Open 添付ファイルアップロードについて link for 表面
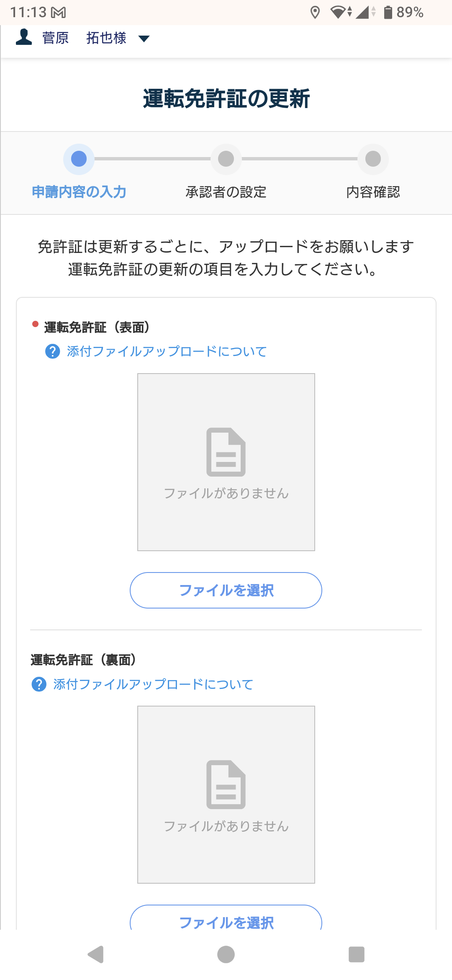 point(167,351)
